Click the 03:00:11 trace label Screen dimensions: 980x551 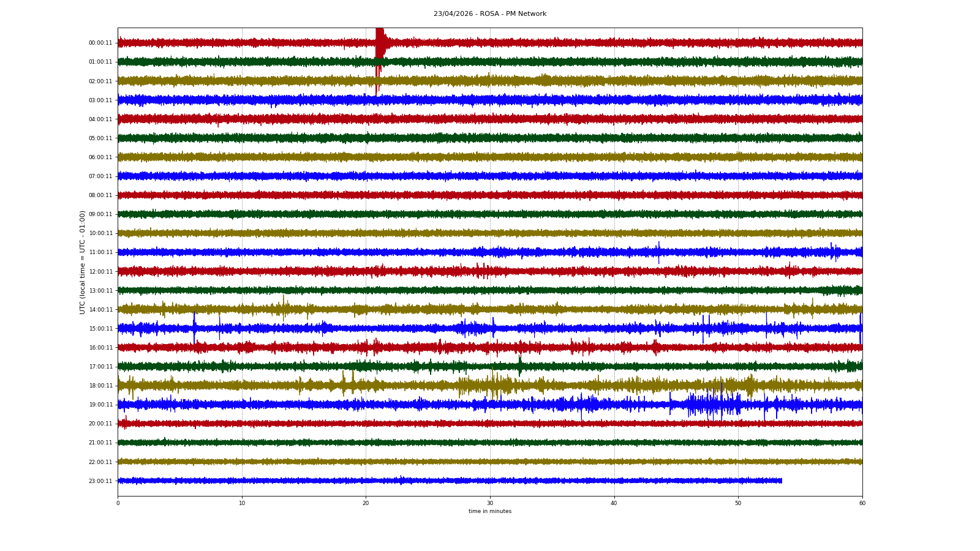100,100
